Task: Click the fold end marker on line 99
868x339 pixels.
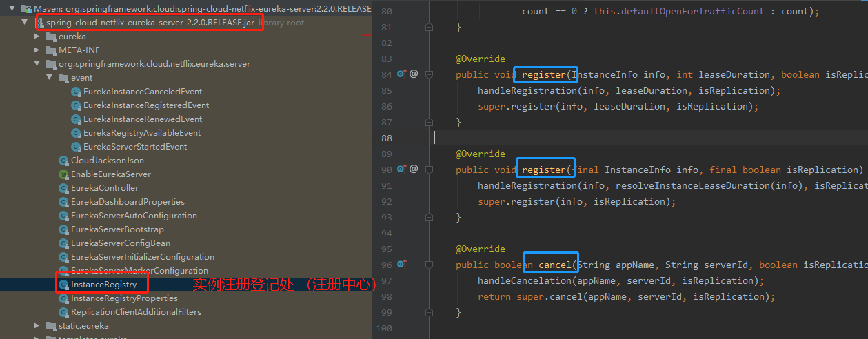Action: [429, 312]
